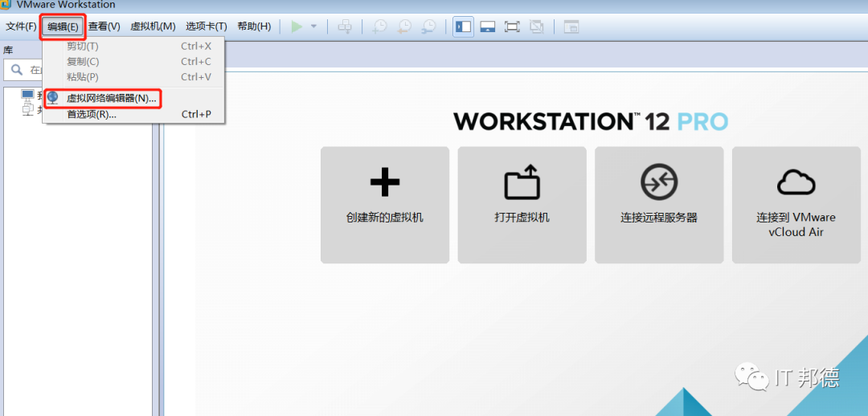Open the 文件(F) menu
Image resolution: width=868 pixels, height=416 pixels.
(20, 27)
